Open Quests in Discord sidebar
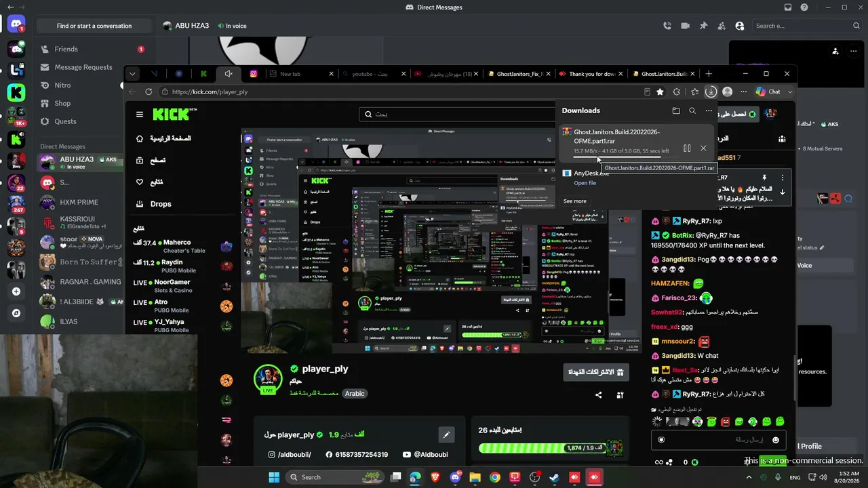 81,121
